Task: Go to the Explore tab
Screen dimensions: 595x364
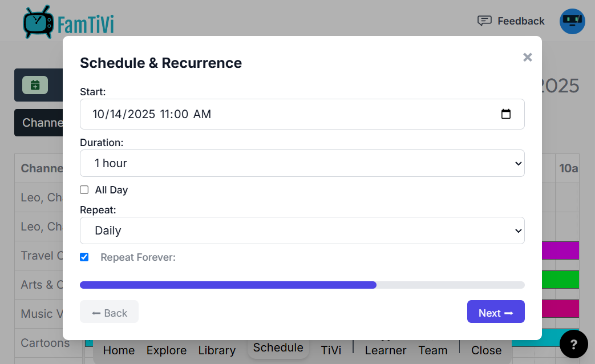Action: (167, 350)
